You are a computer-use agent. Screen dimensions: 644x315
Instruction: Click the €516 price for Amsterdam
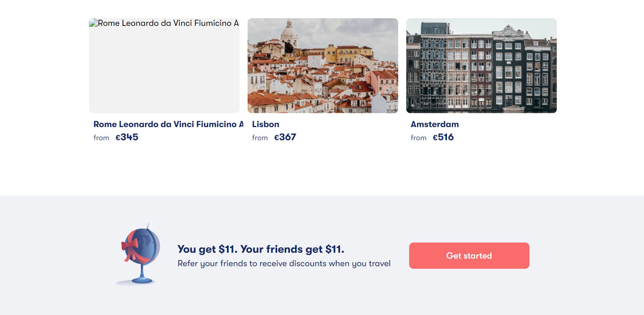(x=443, y=137)
